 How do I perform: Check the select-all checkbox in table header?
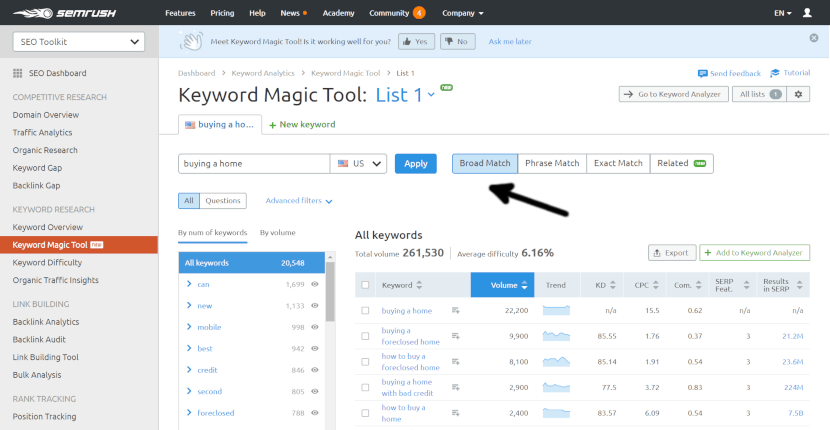365,285
